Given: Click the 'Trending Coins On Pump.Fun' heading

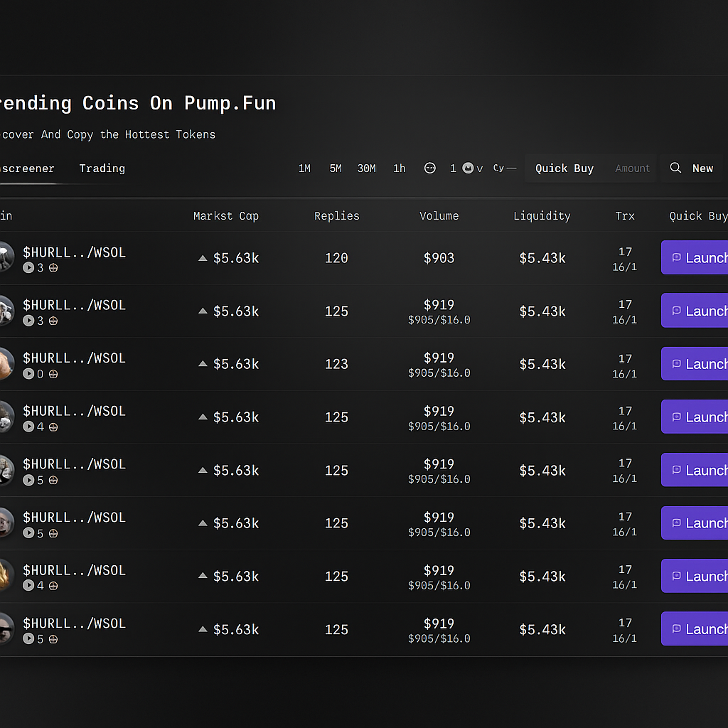Looking at the screenshot, I should coord(138,103).
